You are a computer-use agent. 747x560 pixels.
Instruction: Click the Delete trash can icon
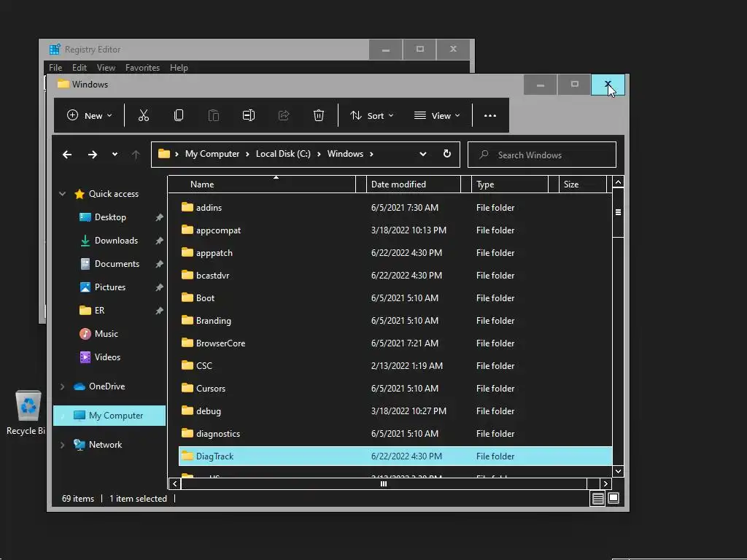point(319,115)
